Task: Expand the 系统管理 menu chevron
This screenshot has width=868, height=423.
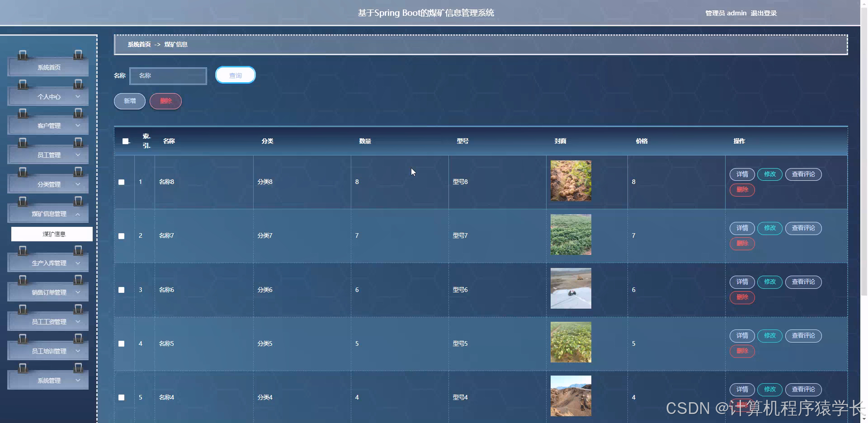Action: pos(78,381)
